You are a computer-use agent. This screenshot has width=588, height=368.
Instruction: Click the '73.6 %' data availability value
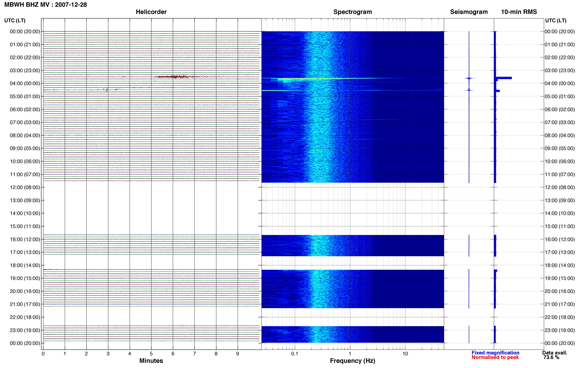click(x=551, y=357)
